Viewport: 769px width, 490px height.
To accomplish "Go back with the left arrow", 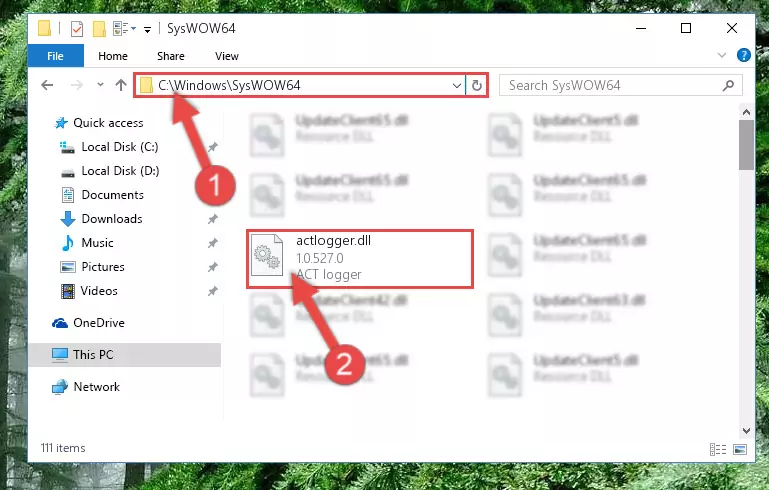I will [x=47, y=85].
